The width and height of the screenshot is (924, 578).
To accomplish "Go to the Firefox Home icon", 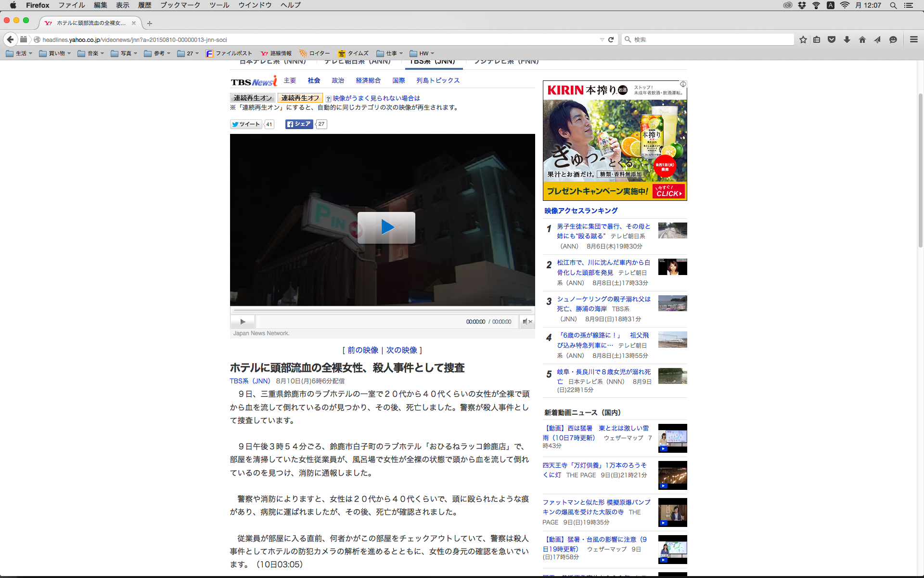I will (862, 39).
